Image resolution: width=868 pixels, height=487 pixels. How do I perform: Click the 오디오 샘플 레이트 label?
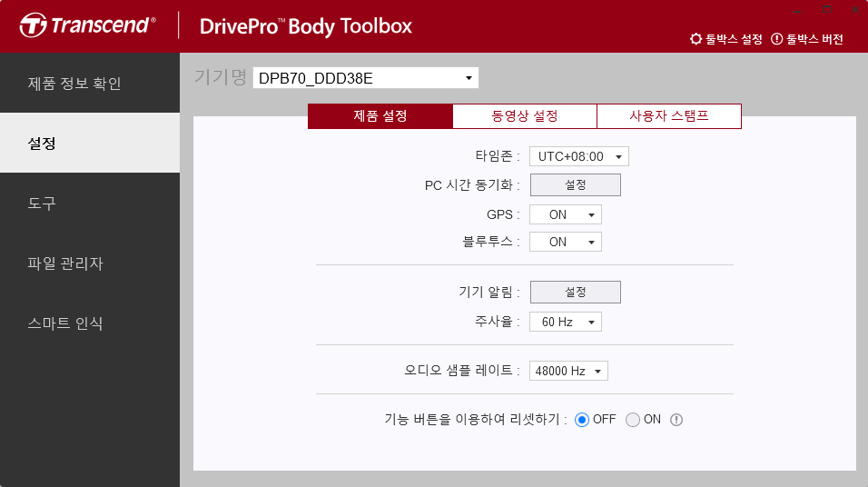tap(461, 370)
